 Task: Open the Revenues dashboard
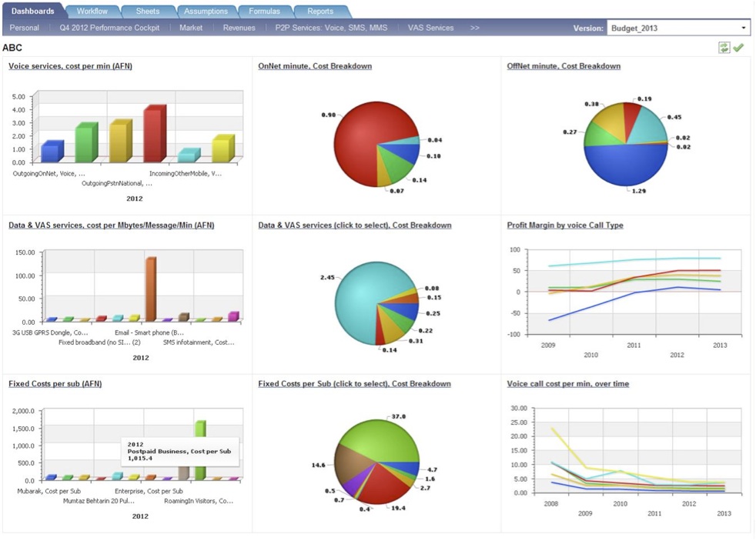(x=239, y=27)
